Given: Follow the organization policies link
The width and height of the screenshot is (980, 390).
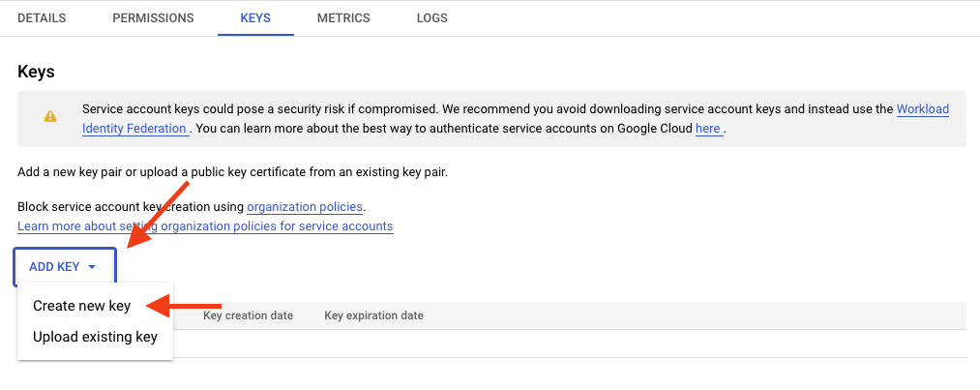Looking at the screenshot, I should pyautogui.click(x=305, y=207).
